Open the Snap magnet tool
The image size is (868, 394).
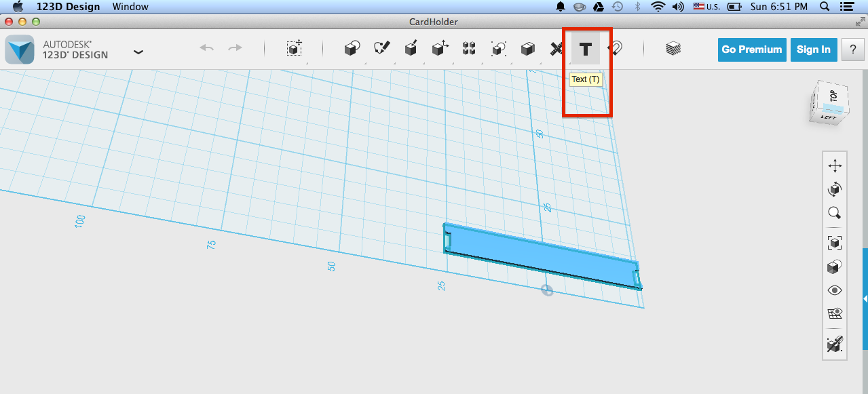pyautogui.click(x=616, y=49)
